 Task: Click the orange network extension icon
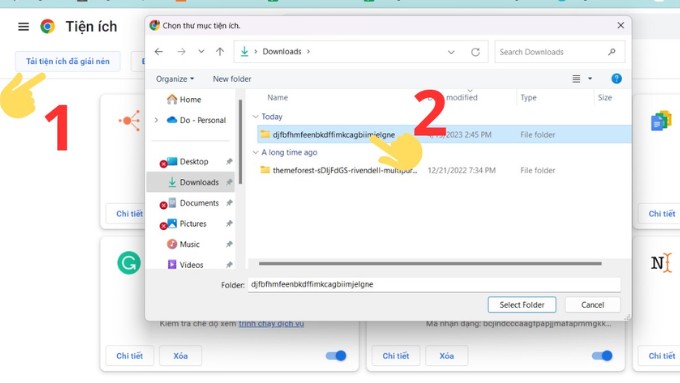point(130,121)
